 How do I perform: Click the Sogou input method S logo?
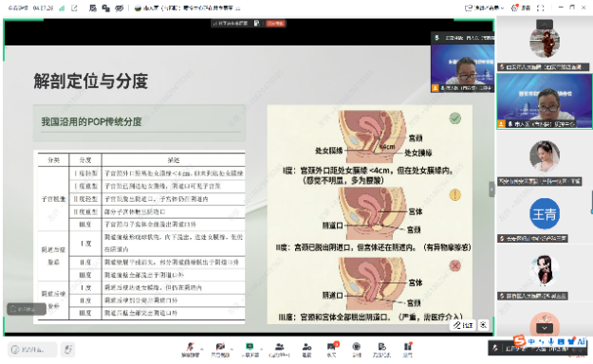(x=519, y=340)
